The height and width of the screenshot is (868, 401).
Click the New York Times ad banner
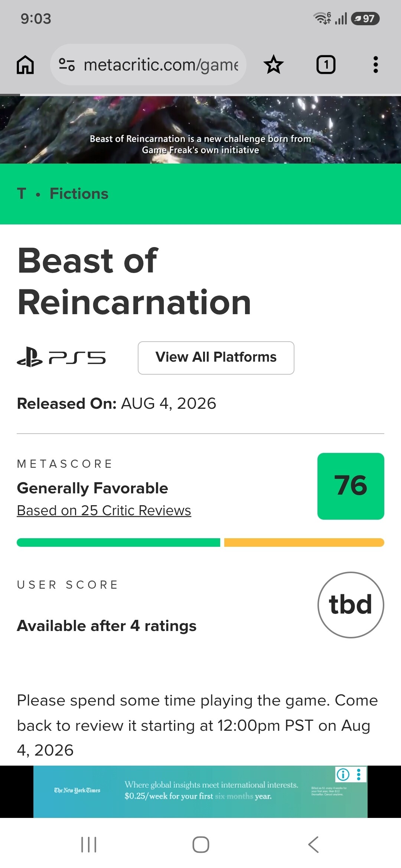click(200, 792)
